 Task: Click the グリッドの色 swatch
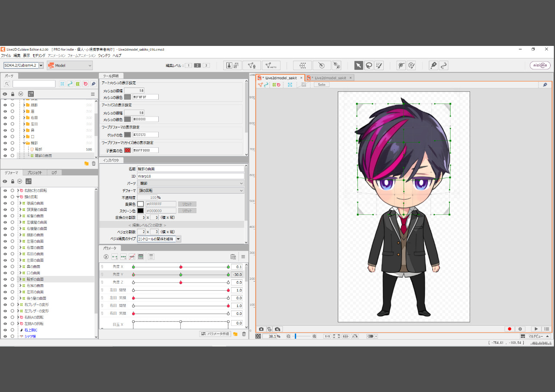[x=127, y=135]
